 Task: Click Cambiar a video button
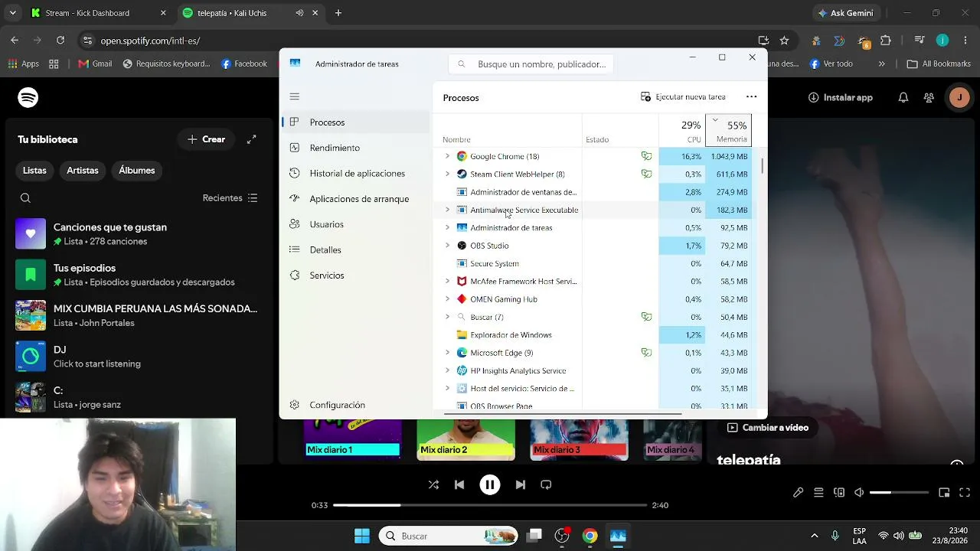[x=767, y=428]
